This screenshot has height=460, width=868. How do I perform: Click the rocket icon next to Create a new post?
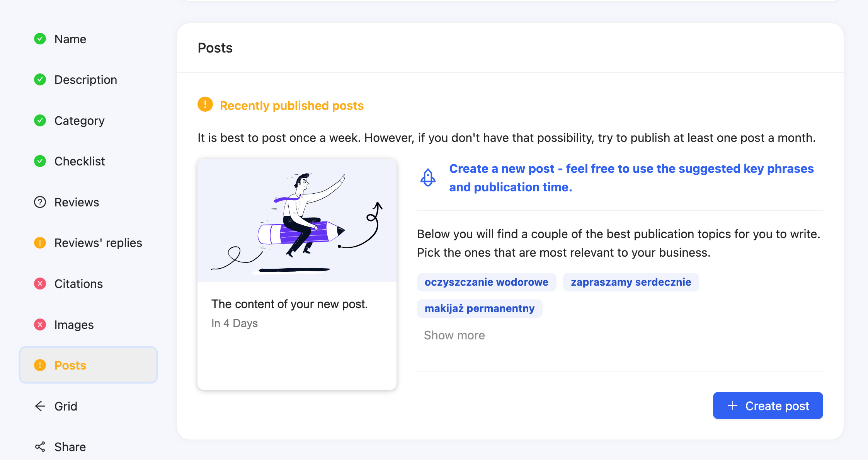tap(428, 178)
